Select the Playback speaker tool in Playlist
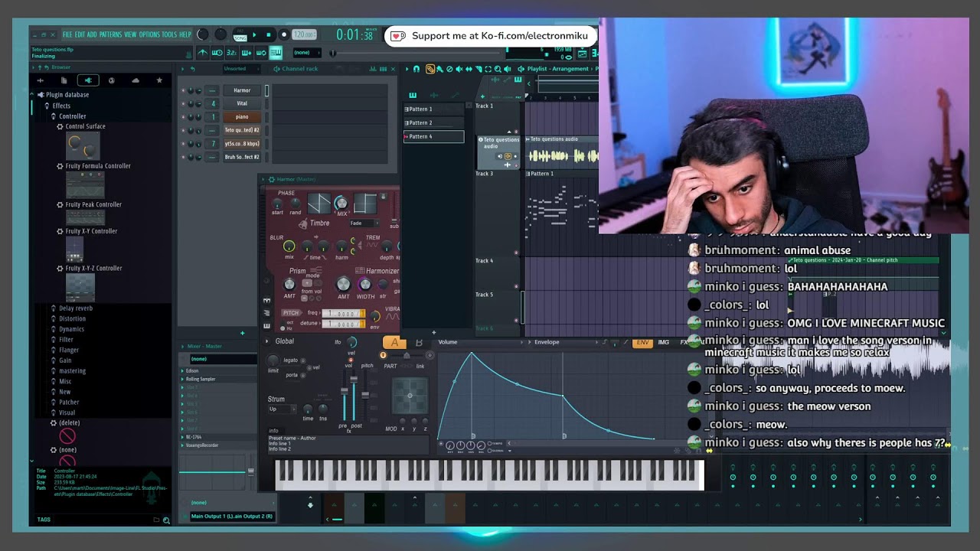 pyautogui.click(x=507, y=69)
